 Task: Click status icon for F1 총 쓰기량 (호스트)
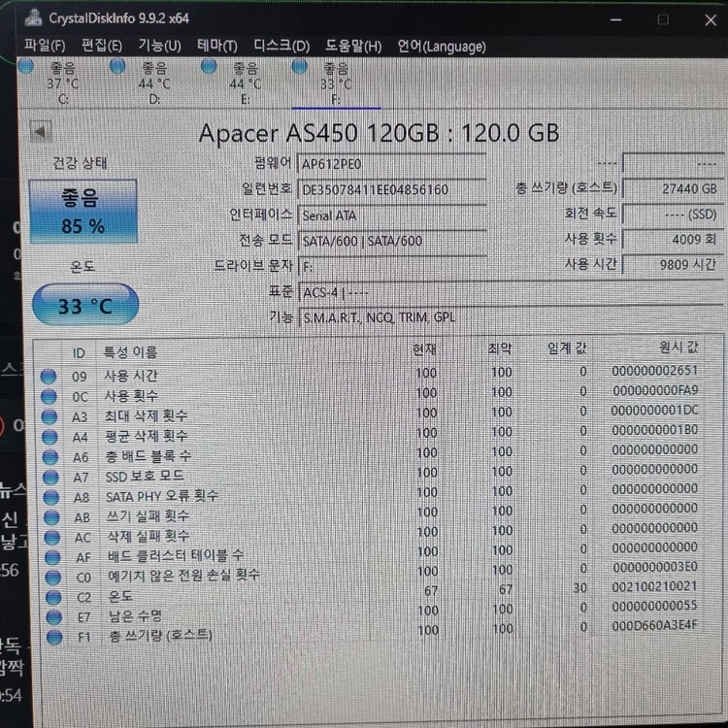[x=54, y=637]
